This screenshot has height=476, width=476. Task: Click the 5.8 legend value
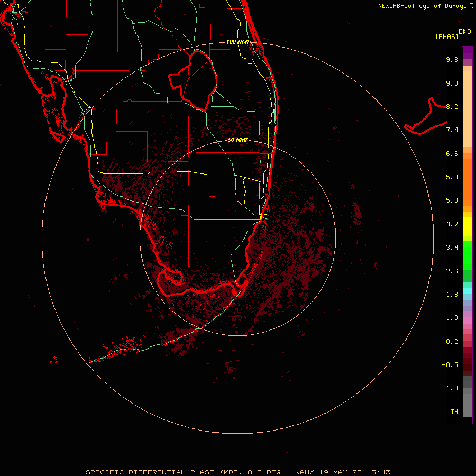coord(452,177)
